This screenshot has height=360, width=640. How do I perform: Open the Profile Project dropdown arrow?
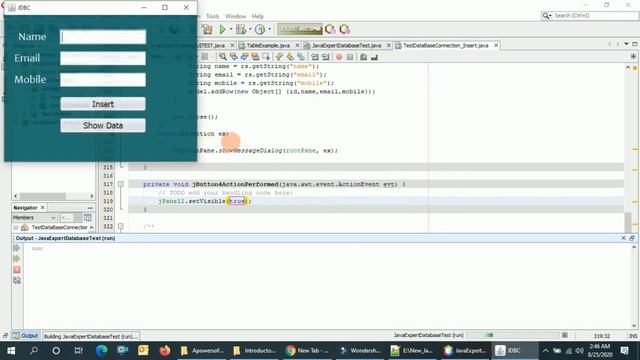tap(269, 29)
